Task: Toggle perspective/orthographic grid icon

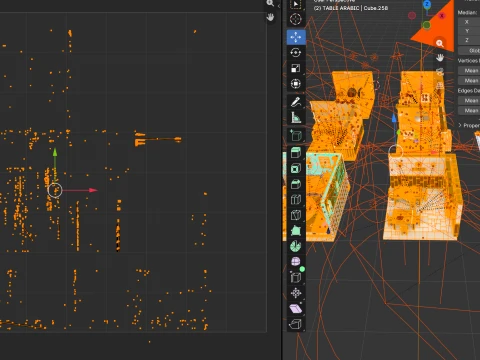Action: click(x=440, y=86)
